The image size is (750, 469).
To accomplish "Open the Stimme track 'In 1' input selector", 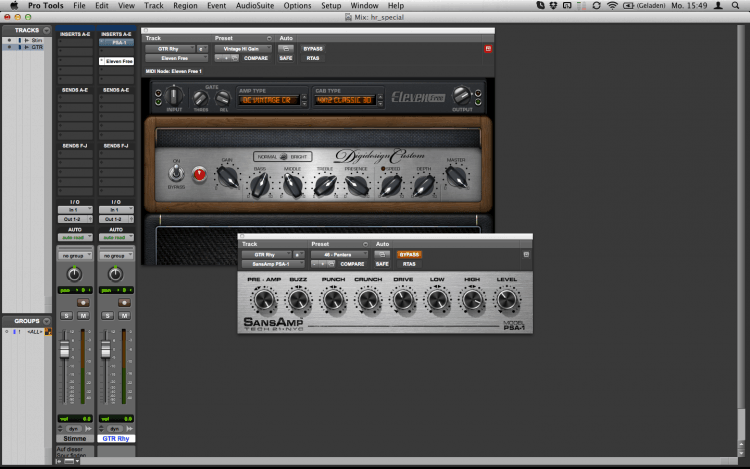I will [x=75, y=210].
